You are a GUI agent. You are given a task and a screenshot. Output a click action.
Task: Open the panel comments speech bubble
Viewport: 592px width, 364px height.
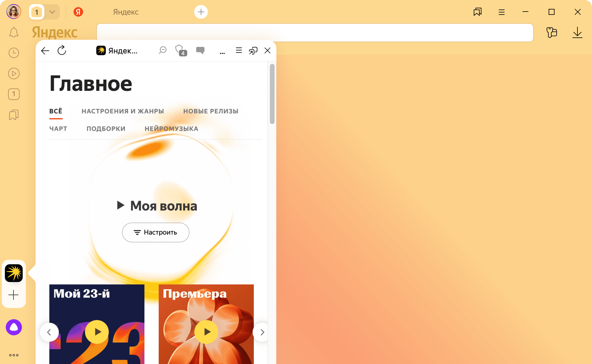[200, 50]
